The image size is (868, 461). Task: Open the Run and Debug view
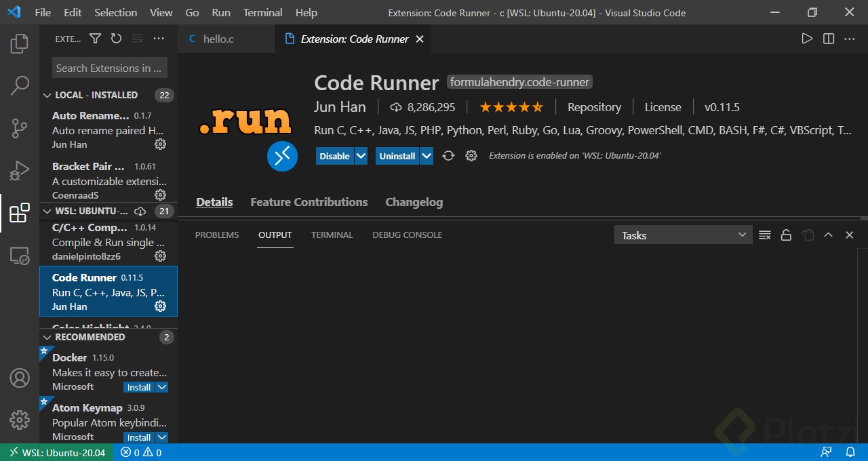tap(20, 170)
